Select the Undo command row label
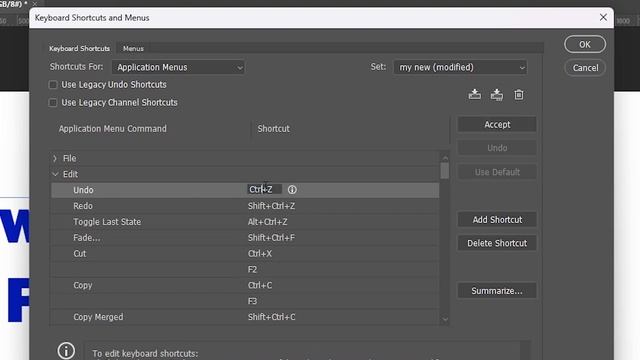The image size is (640, 360). pyautogui.click(x=83, y=190)
